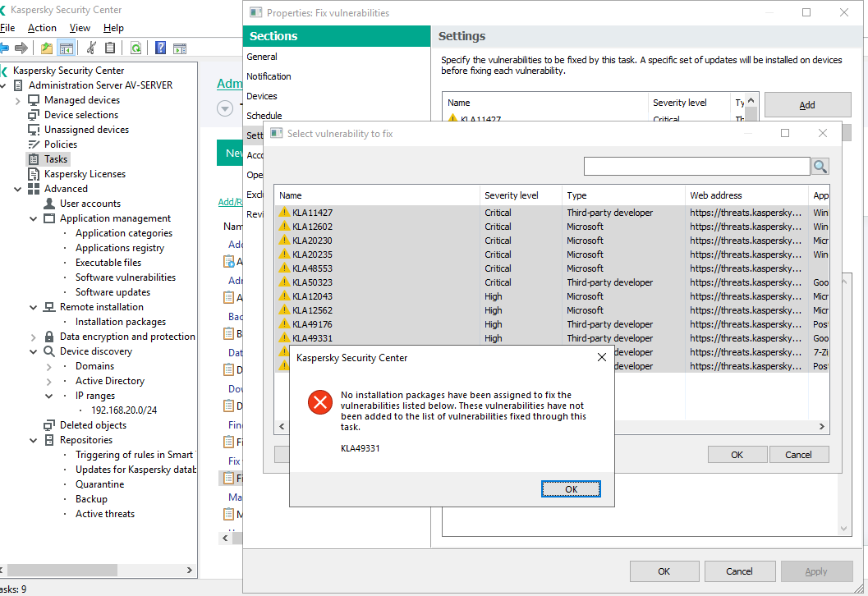The image size is (868, 596).
Task: Click the Cut scissors toolbar icon
Action: point(91,48)
